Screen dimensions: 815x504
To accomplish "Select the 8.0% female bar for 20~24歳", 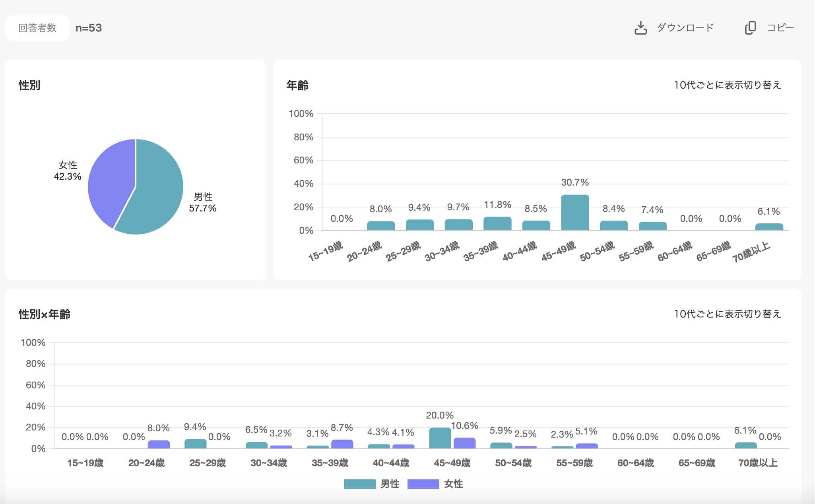I will pos(159,444).
